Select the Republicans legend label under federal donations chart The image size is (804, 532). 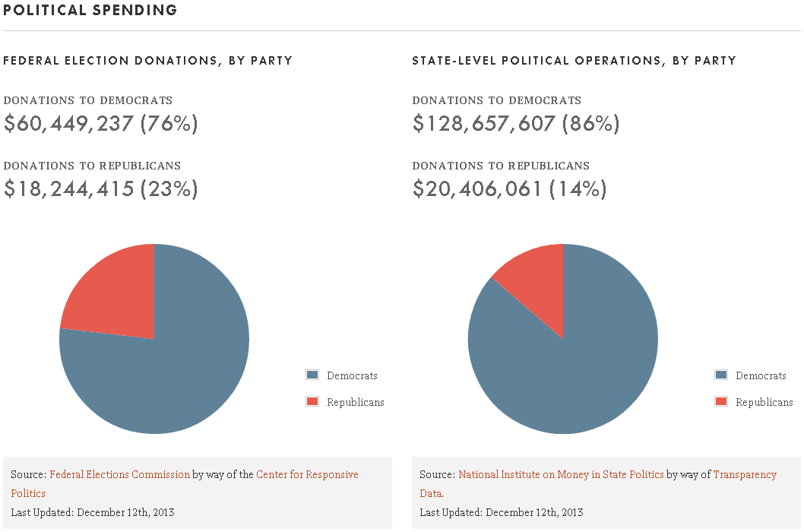[x=356, y=402]
